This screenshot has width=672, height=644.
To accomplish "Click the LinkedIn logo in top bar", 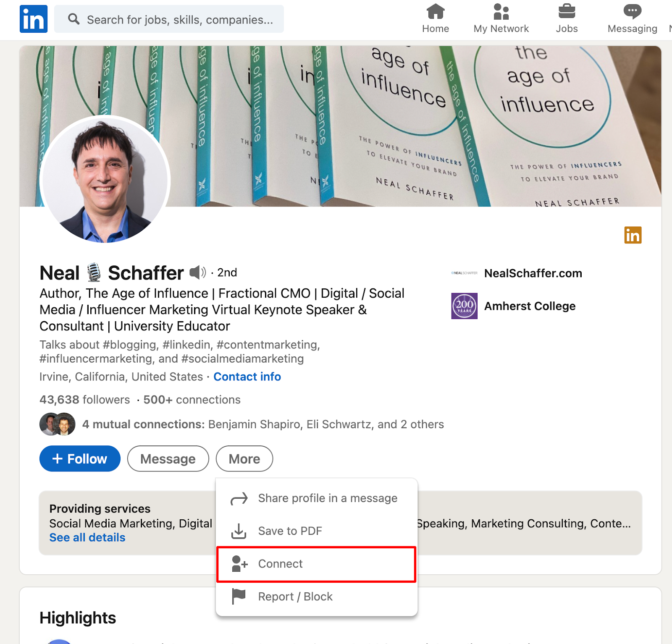I will coord(34,19).
